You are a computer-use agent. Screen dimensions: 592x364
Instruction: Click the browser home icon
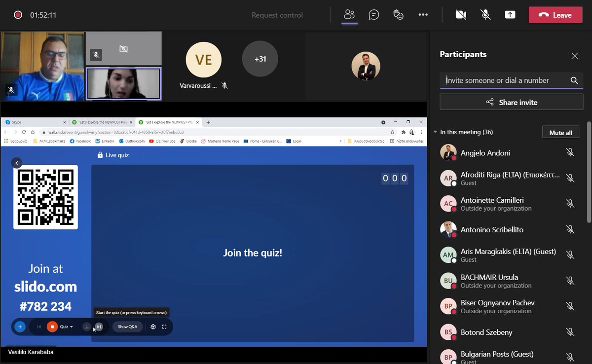click(33, 132)
